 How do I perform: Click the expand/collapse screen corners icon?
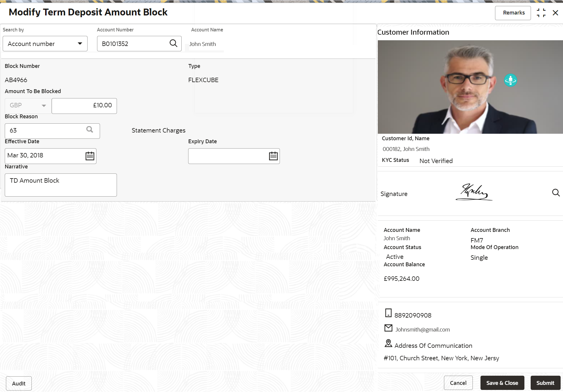point(541,13)
